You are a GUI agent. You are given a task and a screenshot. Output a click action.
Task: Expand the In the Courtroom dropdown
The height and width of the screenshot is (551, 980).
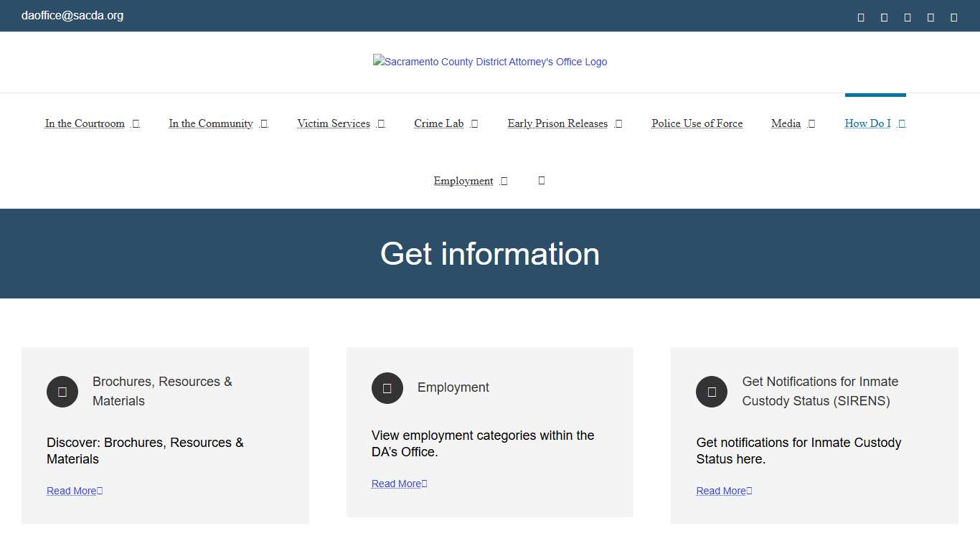tap(92, 123)
